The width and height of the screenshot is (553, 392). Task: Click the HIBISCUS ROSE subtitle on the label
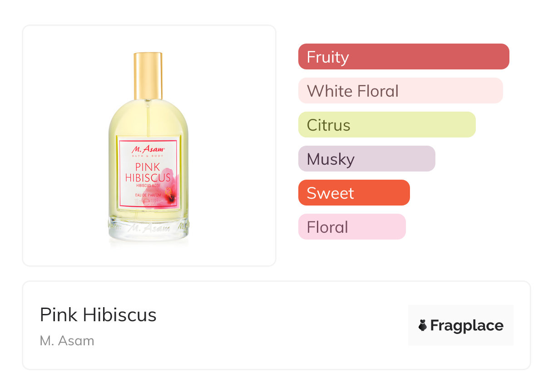[x=148, y=186]
